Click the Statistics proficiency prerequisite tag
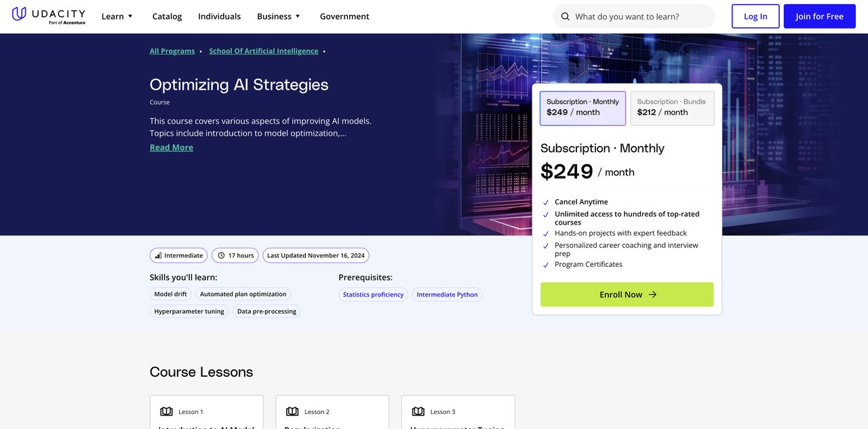Viewport: 868px width, 429px height. coord(373,295)
